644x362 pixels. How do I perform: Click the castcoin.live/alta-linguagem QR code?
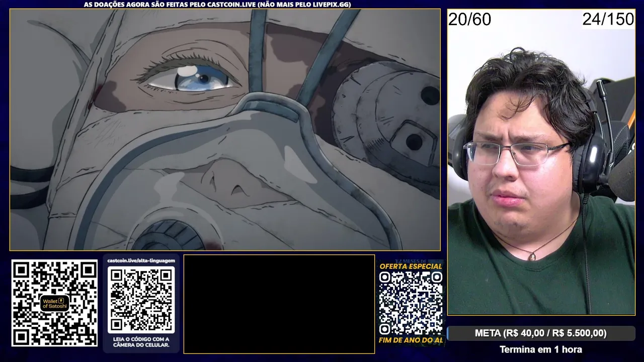141,300
